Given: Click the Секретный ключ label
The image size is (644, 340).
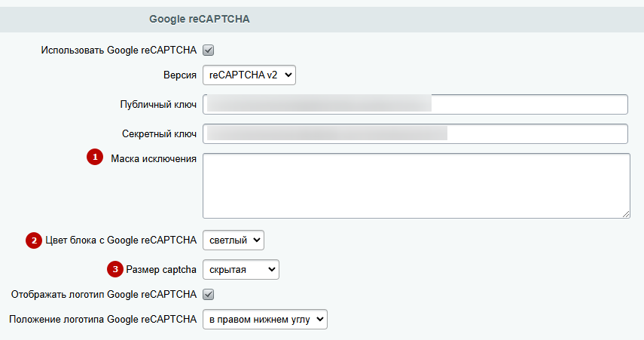Looking at the screenshot, I should (x=159, y=134).
